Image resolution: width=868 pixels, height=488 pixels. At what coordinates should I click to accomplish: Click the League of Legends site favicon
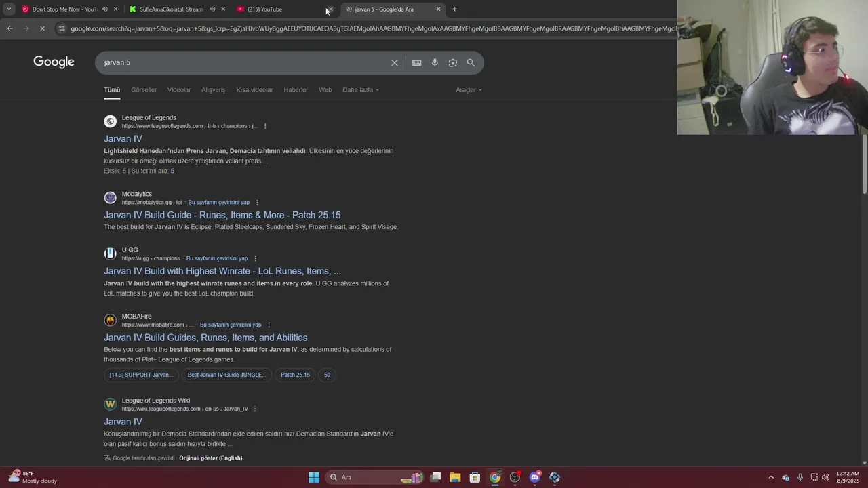(110, 121)
